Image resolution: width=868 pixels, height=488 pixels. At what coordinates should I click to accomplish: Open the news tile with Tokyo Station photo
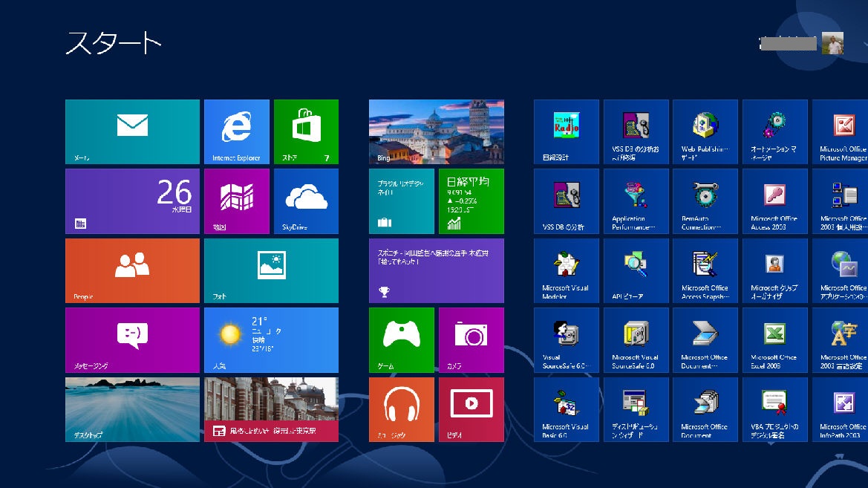[x=271, y=410]
